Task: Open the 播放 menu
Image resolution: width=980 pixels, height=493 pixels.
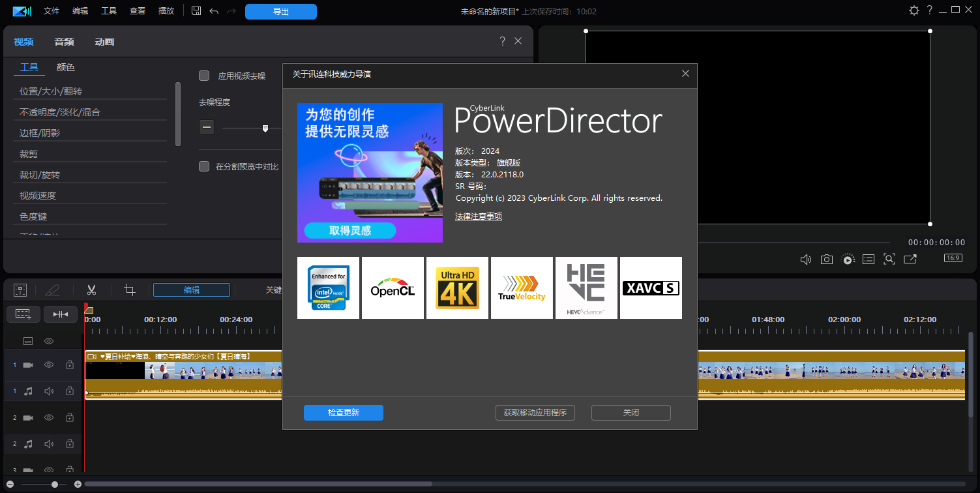Action: [166, 11]
